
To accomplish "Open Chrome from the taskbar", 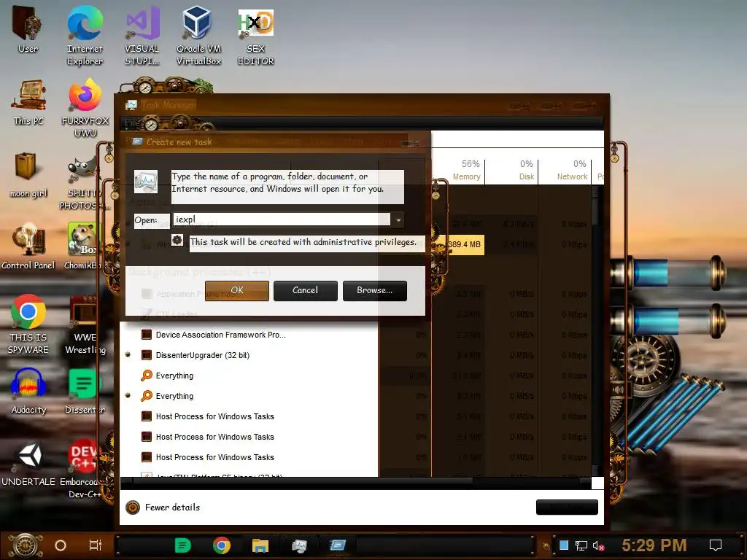I will coord(222,545).
